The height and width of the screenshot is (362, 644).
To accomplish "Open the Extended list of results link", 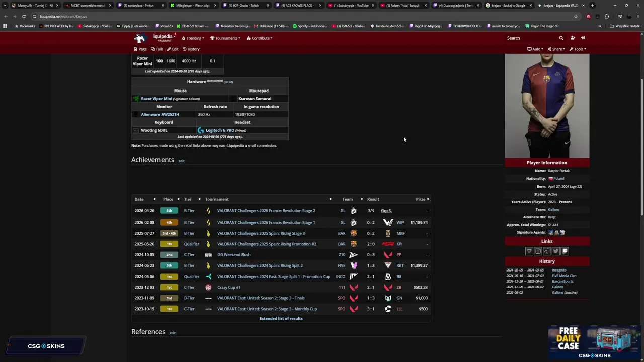I will [x=281, y=318].
